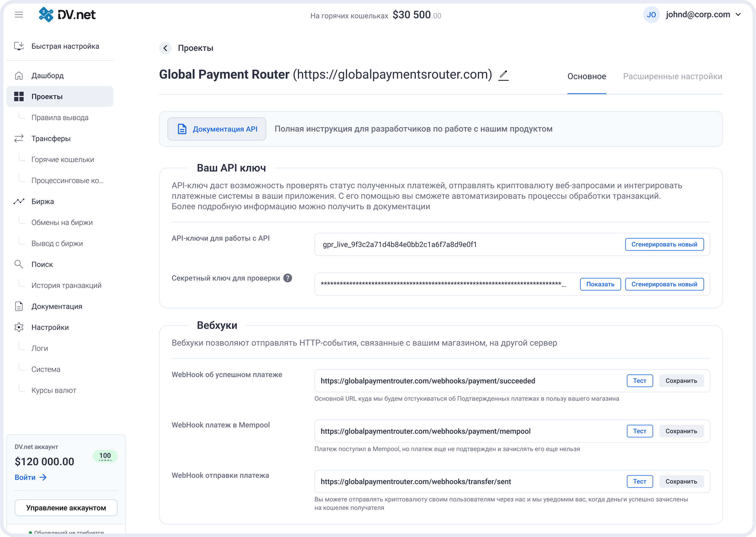Click the question mark help icon

pos(288,278)
